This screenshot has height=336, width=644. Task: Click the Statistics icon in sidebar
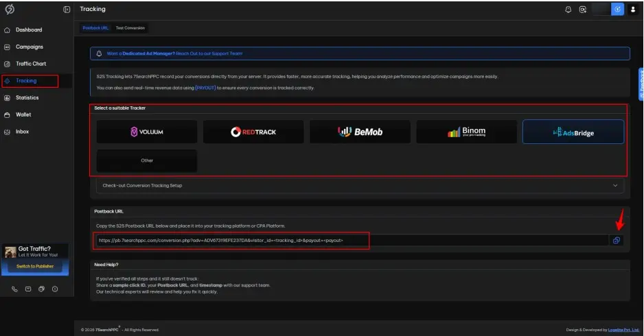(x=7, y=98)
